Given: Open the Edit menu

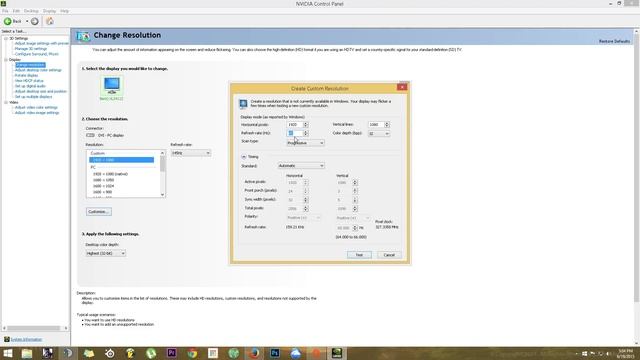Looking at the screenshot, I should click(16, 11).
